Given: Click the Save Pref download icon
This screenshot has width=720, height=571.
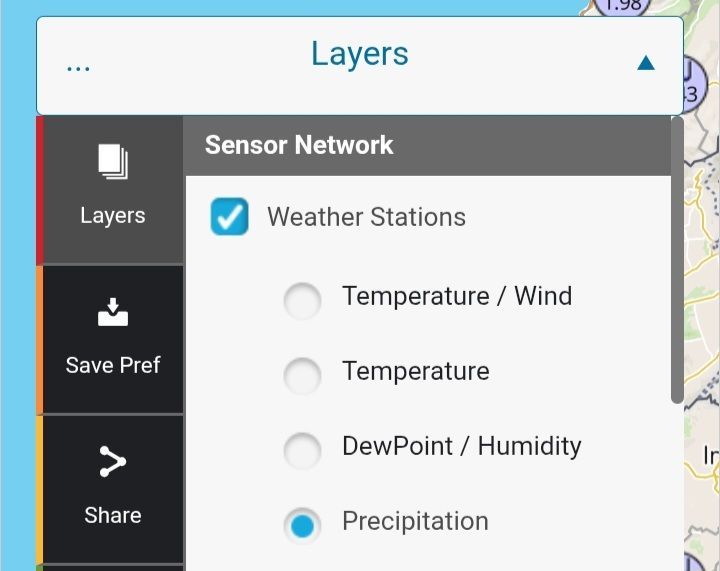Looking at the screenshot, I should [113, 312].
